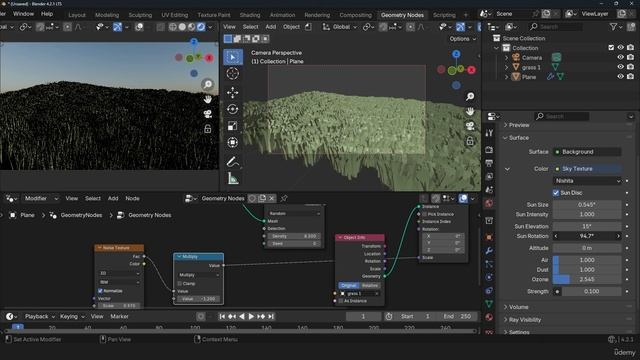The width and height of the screenshot is (640, 360).
Task: Expand the Plane item in outliner
Action: pyautogui.click(x=507, y=77)
